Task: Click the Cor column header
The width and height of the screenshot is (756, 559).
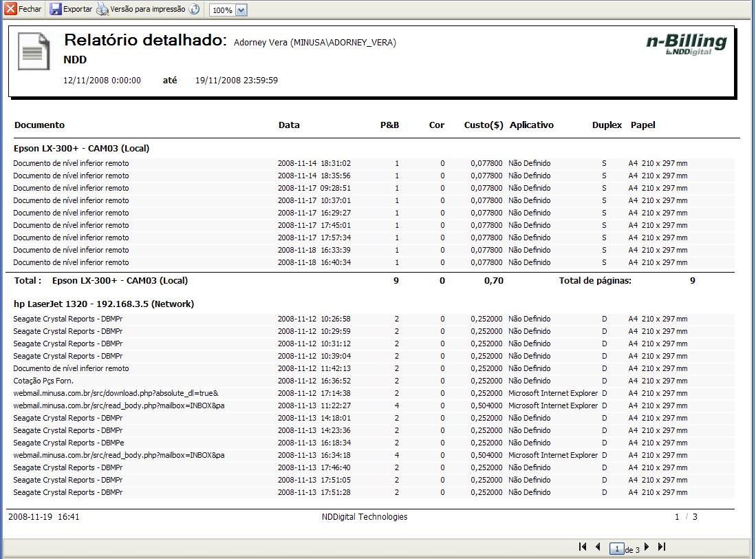Action: 437,125
